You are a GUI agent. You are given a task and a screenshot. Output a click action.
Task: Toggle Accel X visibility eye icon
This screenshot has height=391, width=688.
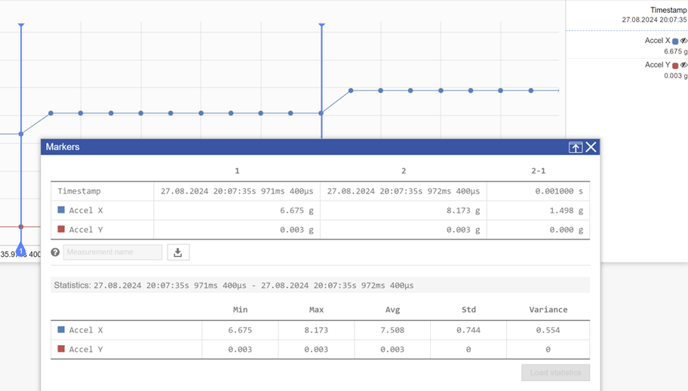pyautogui.click(x=684, y=41)
